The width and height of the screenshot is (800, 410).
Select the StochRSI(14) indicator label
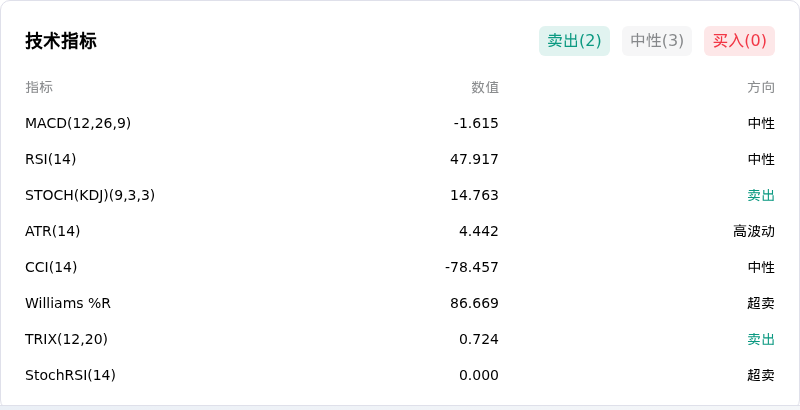pyautogui.click(x=70, y=375)
